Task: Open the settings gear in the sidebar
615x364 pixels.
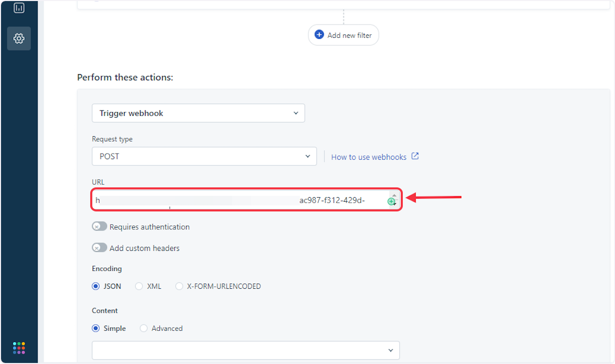Action: [19, 38]
